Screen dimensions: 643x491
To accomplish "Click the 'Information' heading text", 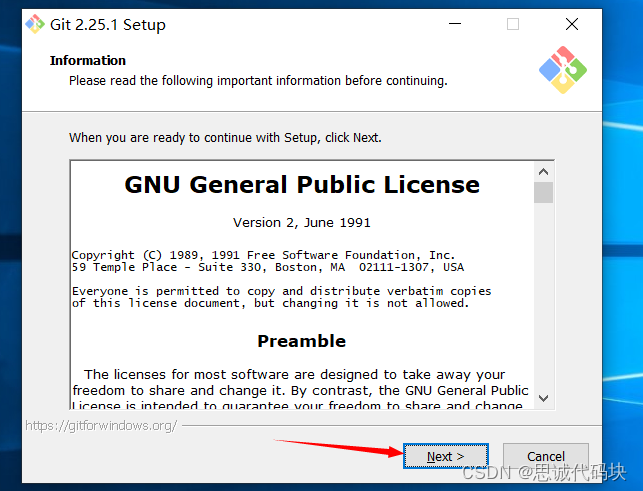I will 88,60.
